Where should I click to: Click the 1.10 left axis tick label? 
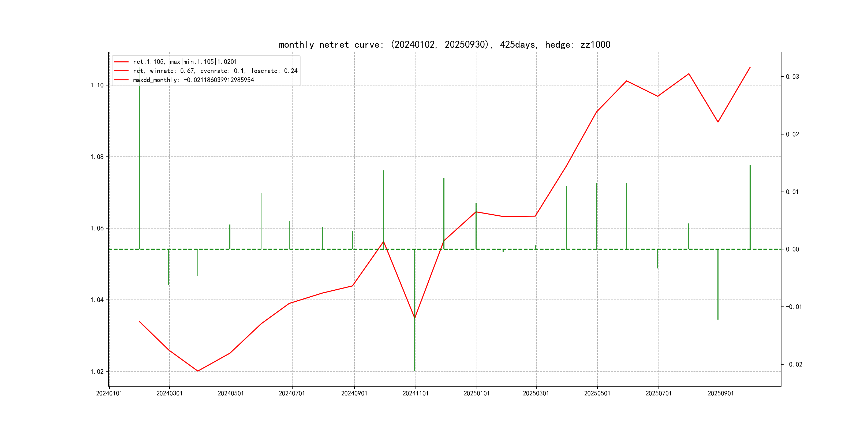click(97, 85)
